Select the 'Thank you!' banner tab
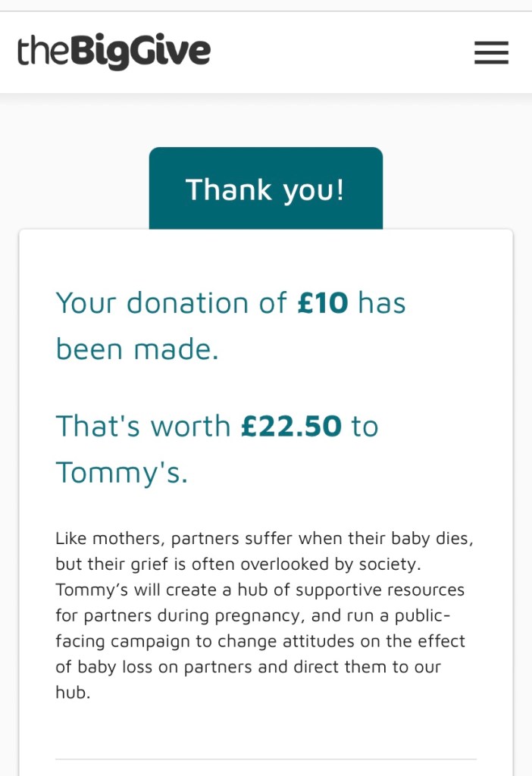Screen dimensions: 532x776 tap(265, 189)
